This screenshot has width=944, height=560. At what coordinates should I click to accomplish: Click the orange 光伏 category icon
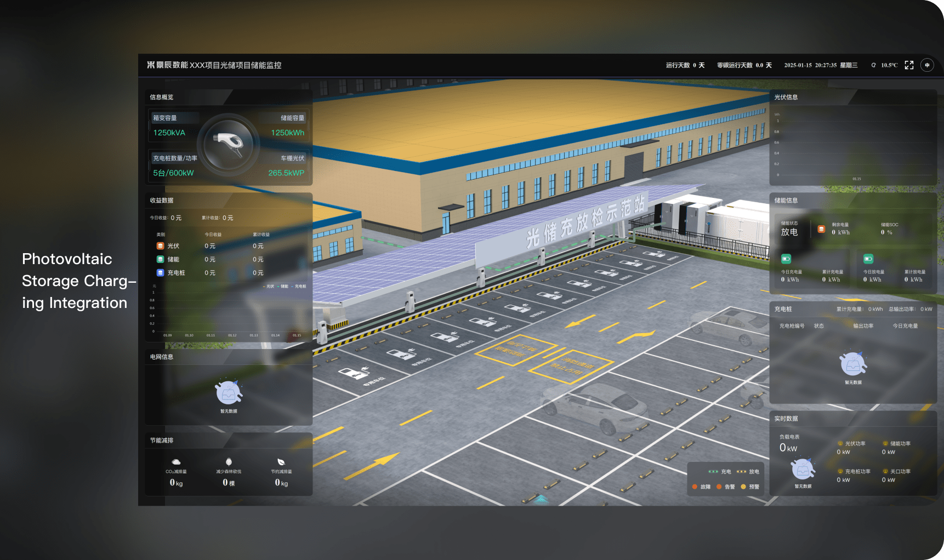pyautogui.click(x=160, y=246)
